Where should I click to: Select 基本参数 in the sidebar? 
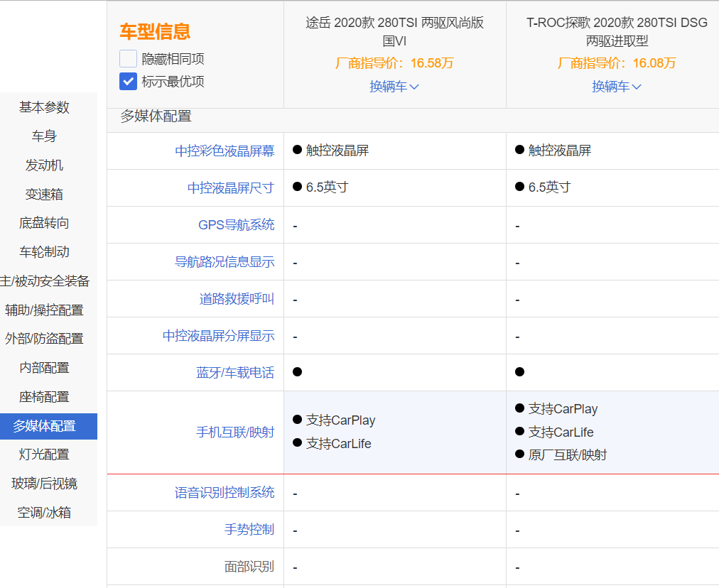[44, 107]
